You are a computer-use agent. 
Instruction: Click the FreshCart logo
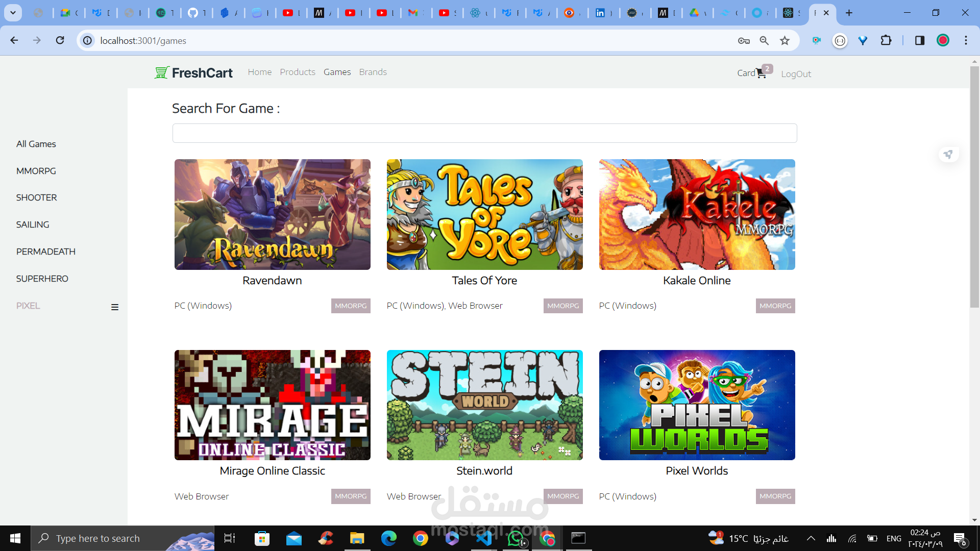(x=194, y=72)
